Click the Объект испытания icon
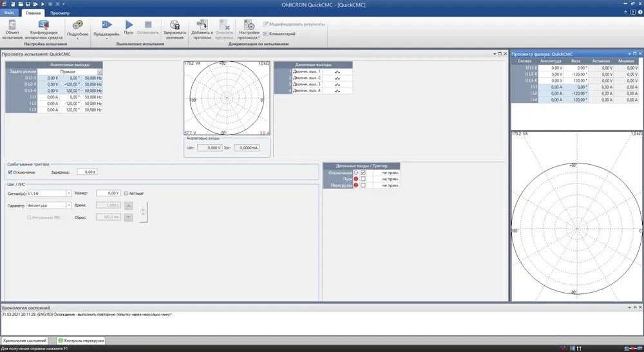Viewport: 644px width, 352px height. click(x=12, y=25)
